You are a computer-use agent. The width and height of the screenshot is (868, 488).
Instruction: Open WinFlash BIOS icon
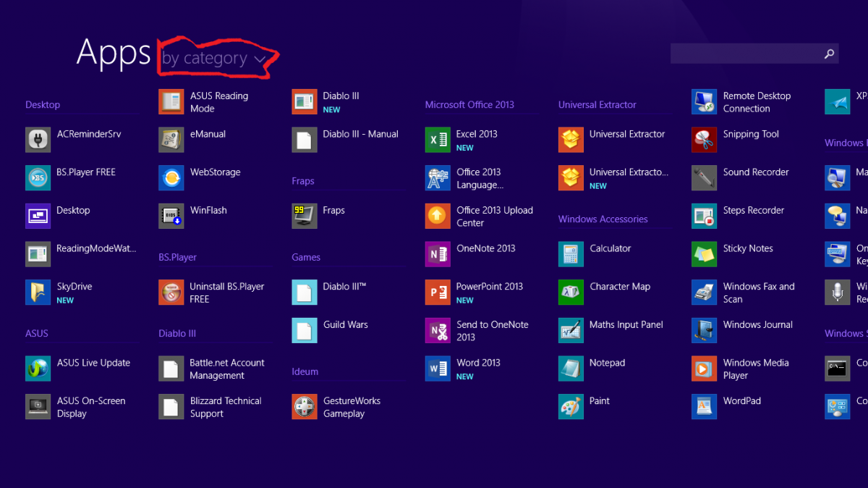tap(171, 216)
